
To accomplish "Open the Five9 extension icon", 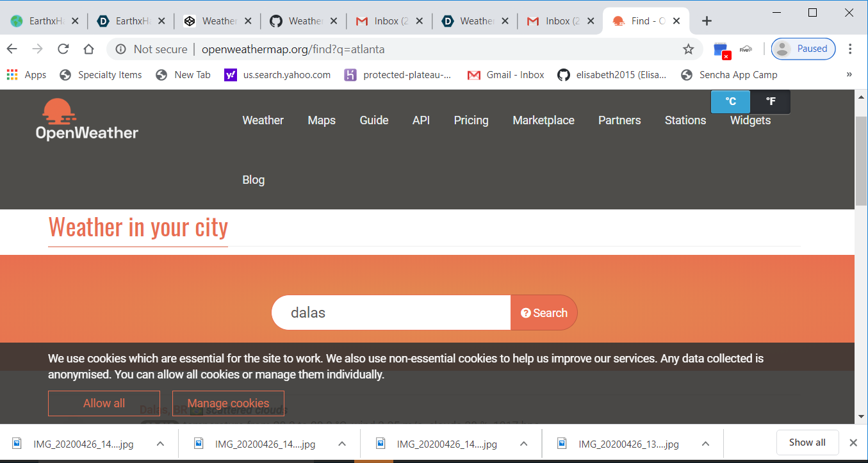I will (746, 49).
